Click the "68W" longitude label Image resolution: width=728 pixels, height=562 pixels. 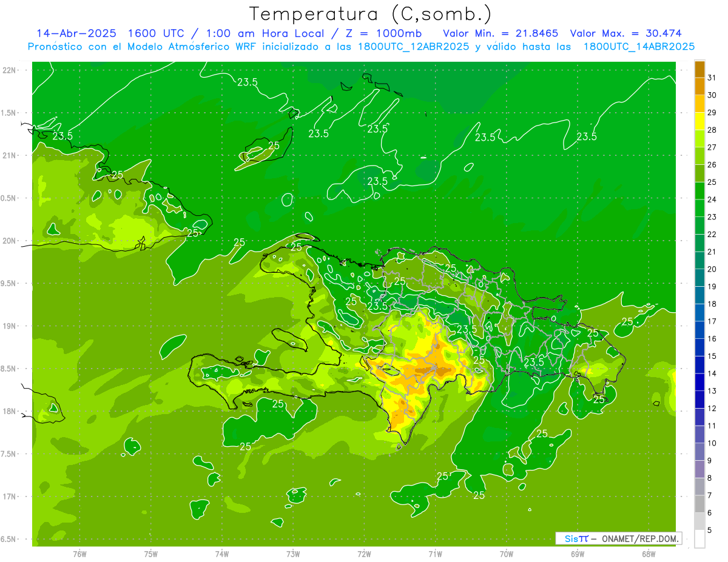(648, 554)
